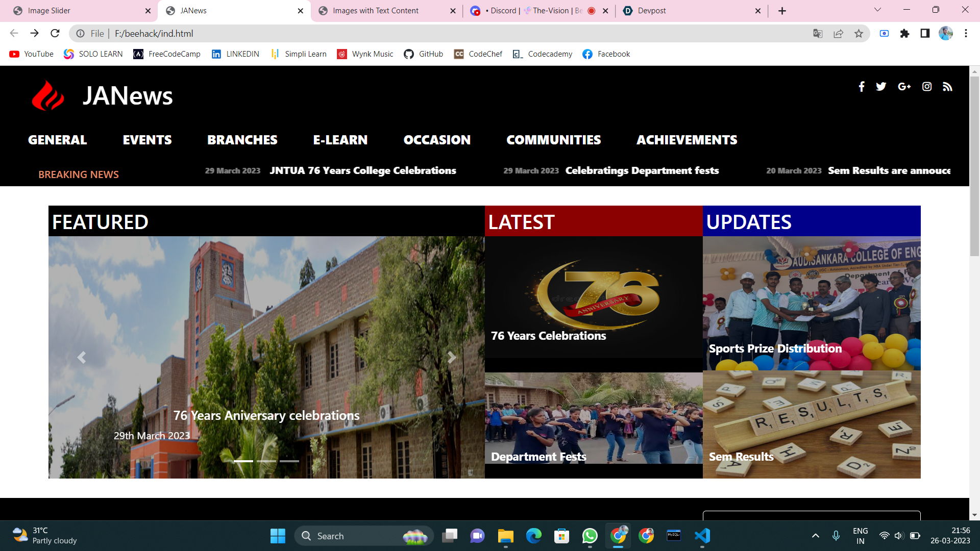Click the Twitter bird icon

pyautogui.click(x=881, y=87)
